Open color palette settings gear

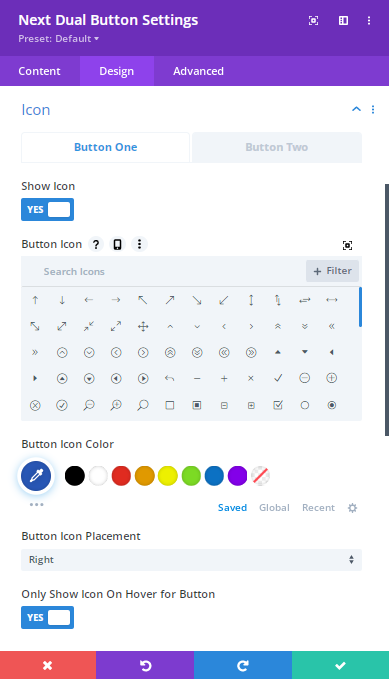[353, 508]
